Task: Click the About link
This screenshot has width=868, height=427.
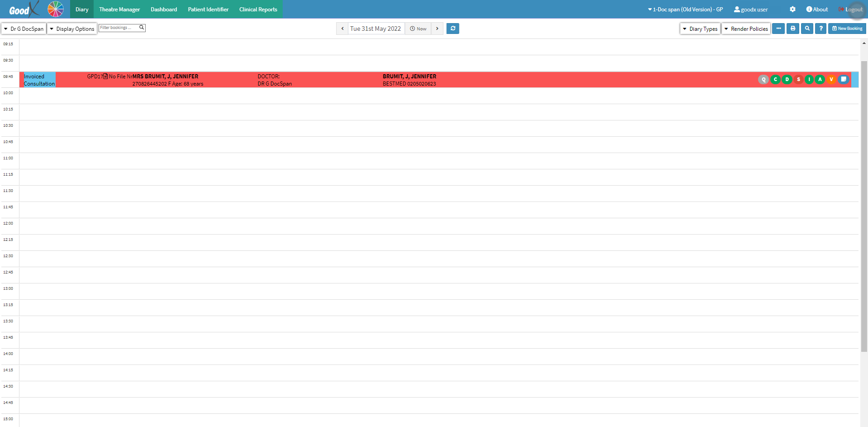Action: [817, 9]
